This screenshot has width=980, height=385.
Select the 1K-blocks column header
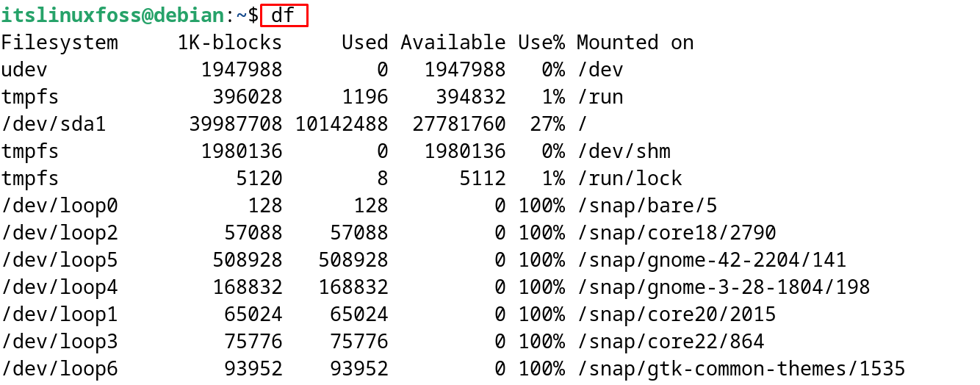[x=230, y=43]
